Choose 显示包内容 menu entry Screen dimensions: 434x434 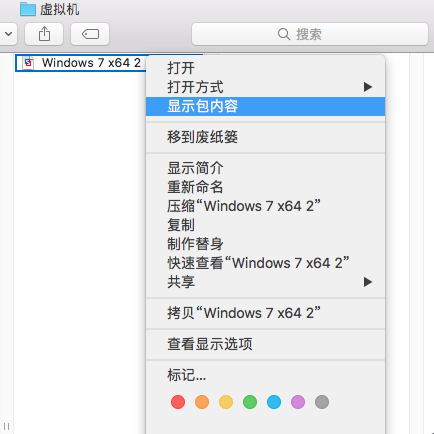265,107
